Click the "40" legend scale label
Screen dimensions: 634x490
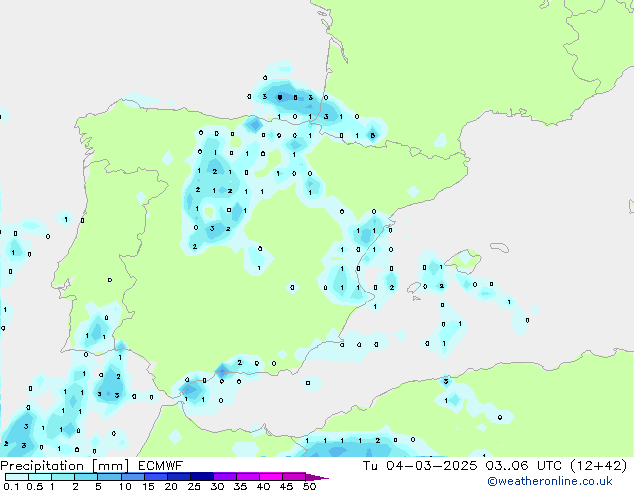[x=263, y=486]
